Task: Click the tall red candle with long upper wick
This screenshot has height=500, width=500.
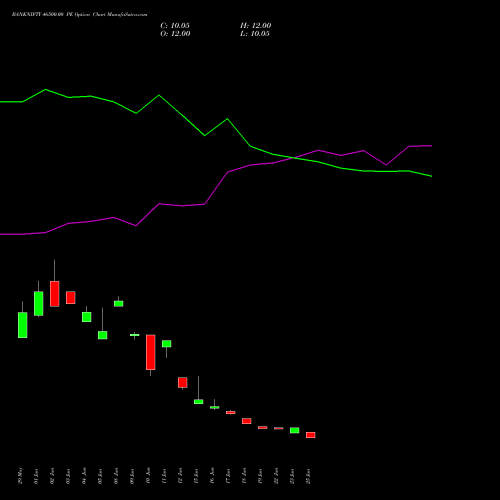Action: [x=55, y=294]
